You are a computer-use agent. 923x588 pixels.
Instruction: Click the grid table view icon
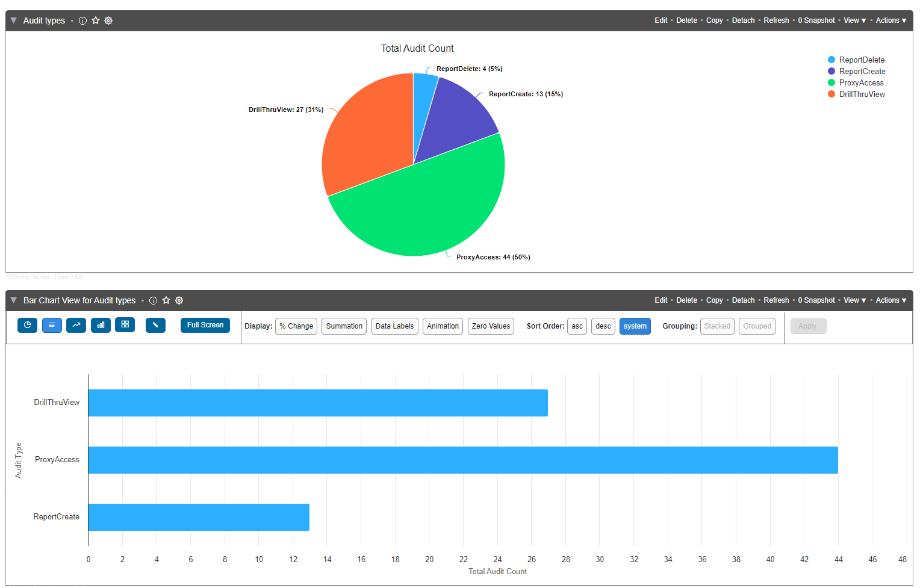[125, 325]
